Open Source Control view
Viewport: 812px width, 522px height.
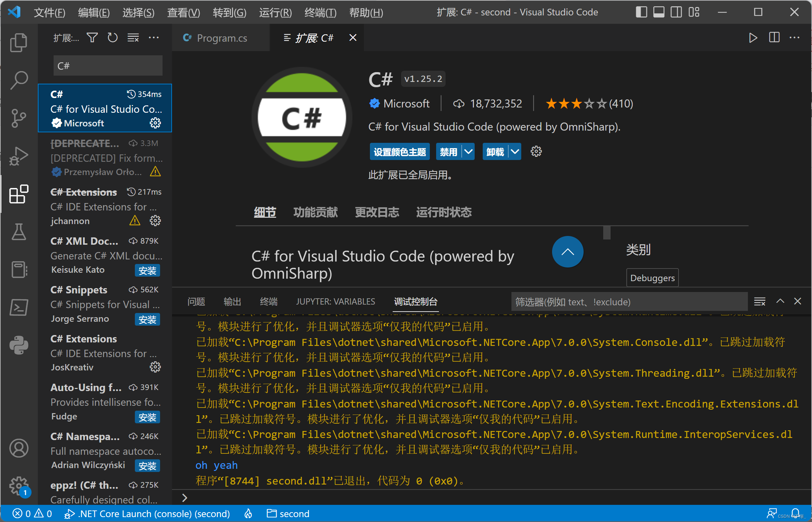coord(19,118)
